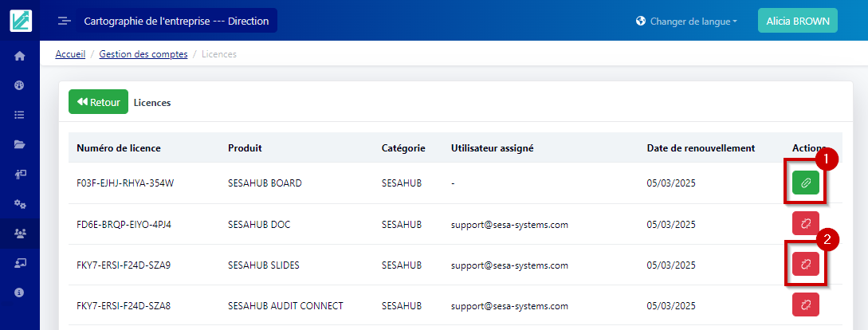Unlink the SESAHUB AUDIT CONNECT license
Image resolution: width=868 pixels, height=330 pixels.
coord(805,304)
